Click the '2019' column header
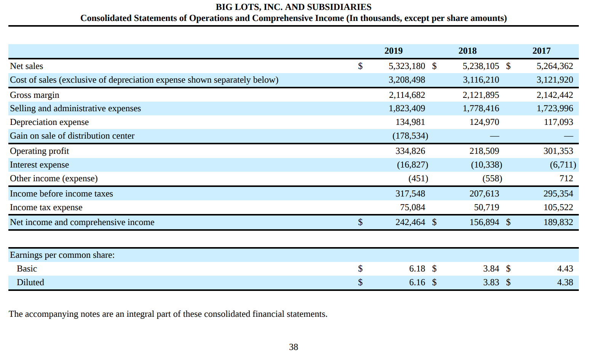The width and height of the screenshot is (591, 364). coord(393,51)
